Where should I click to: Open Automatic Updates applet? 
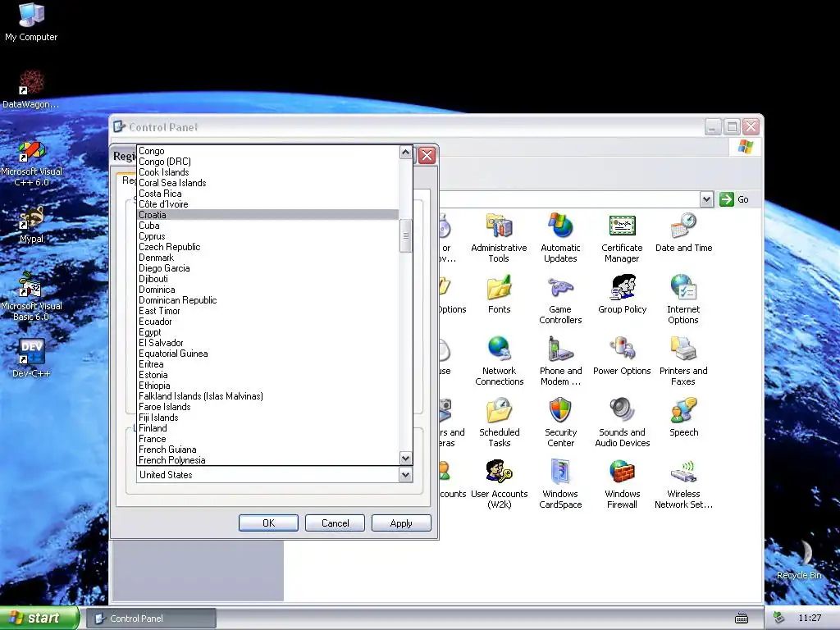(560, 238)
